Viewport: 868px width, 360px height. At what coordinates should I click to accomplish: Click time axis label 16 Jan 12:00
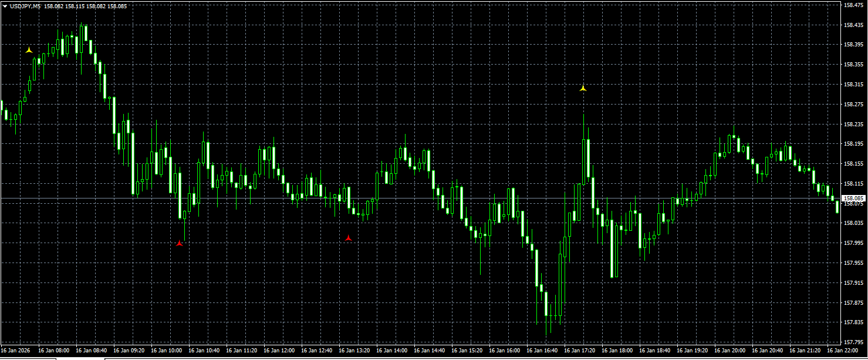279,351
